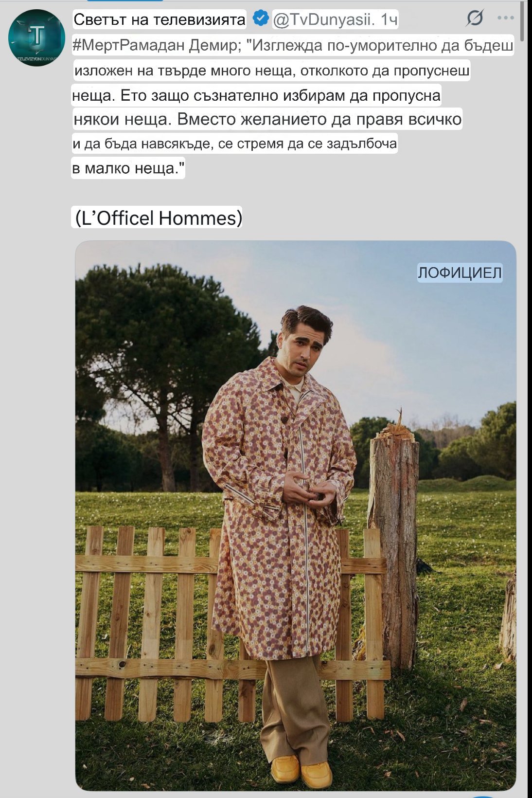The height and width of the screenshot is (798, 532).
Task: Open Светът на телевизията account name
Action: point(160,19)
